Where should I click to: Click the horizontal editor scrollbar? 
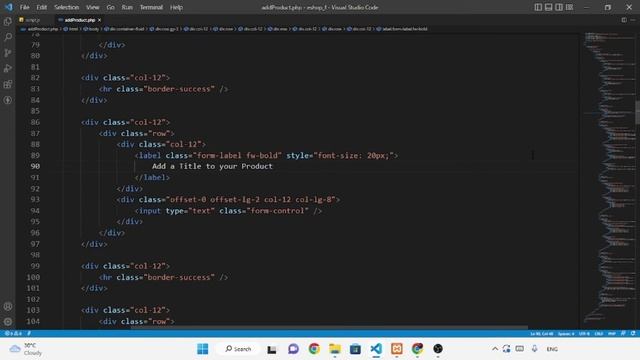point(329,327)
